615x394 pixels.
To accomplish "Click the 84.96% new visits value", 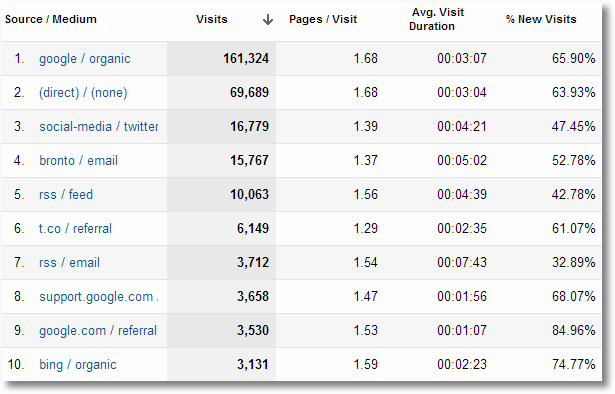I will click(x=574, y=330).
